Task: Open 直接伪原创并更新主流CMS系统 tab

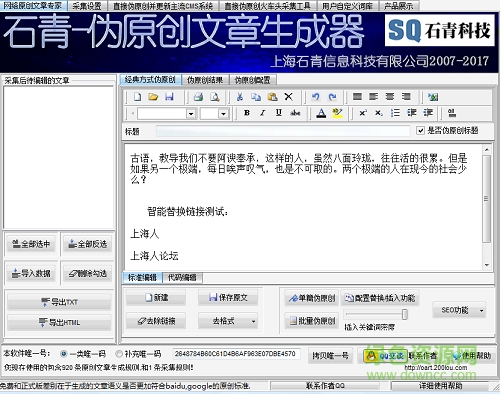Action: [163, 6]
